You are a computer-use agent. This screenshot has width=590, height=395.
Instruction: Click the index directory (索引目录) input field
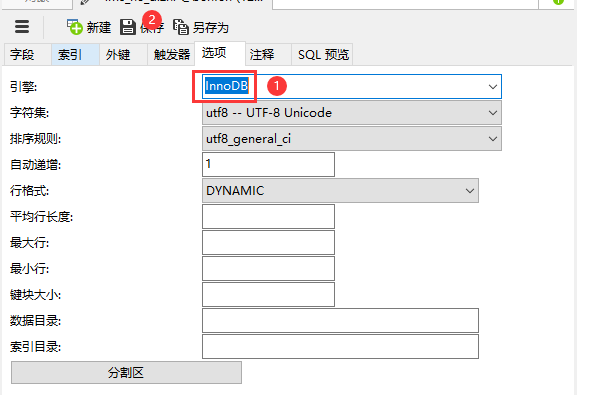[341, 346]
